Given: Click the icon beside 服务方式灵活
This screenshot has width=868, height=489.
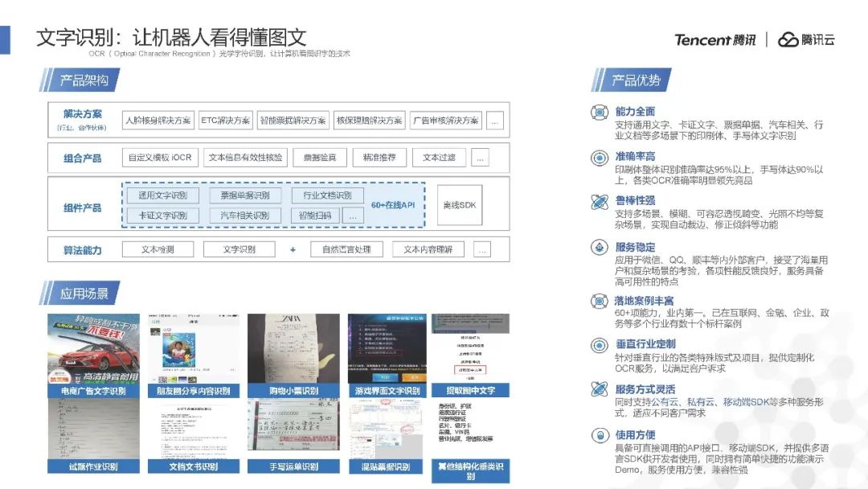Looking at the screenshot, I should coord(599,389).
